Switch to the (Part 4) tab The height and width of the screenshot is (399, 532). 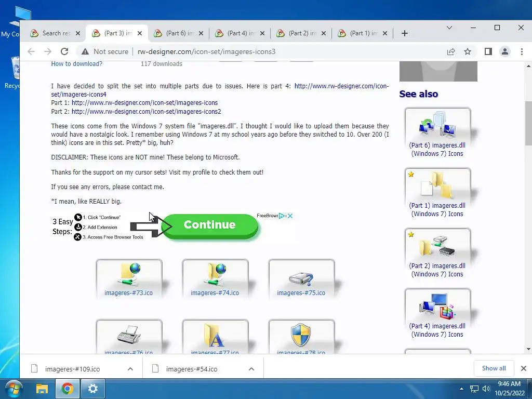click(x=240, y=33)
